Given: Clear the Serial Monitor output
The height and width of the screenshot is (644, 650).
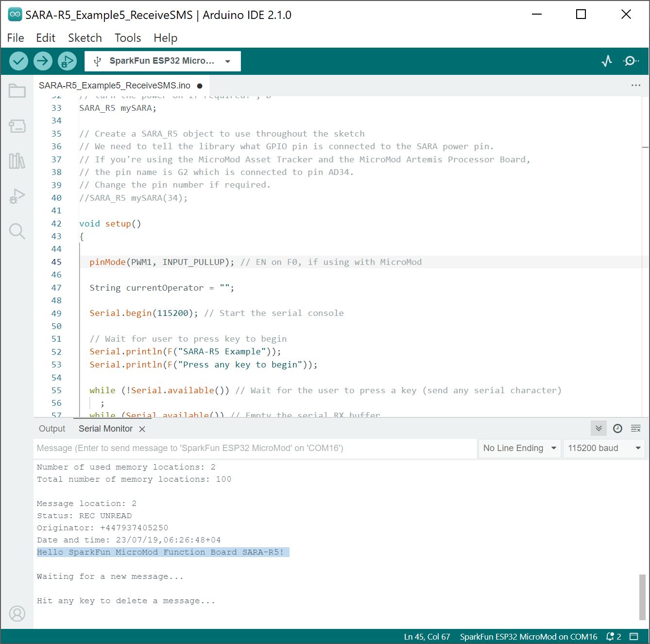Looking at the screenshot, I should point(635,428).
